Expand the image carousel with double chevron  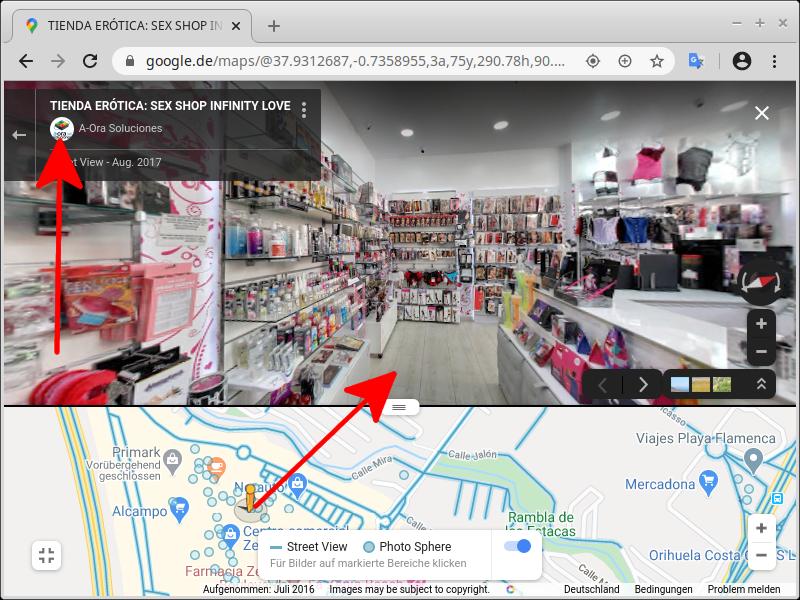(761, 384)
